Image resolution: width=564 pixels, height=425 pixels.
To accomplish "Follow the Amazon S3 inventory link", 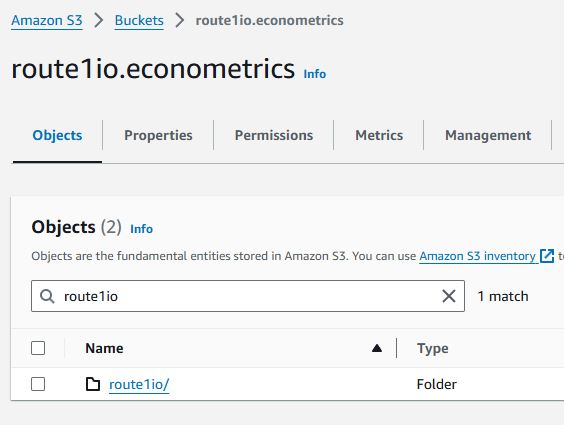I will coord(477,256).
